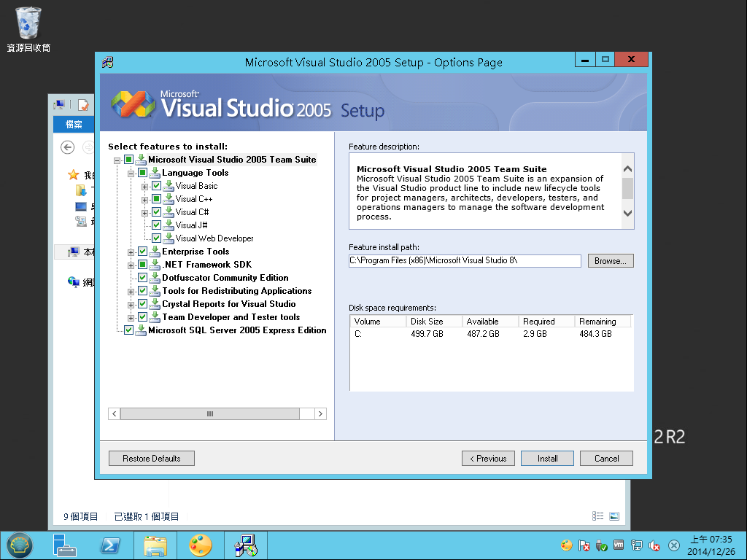
Task: Click the install icon beside Team Developer and Tester tools
Action: (155, 317)
